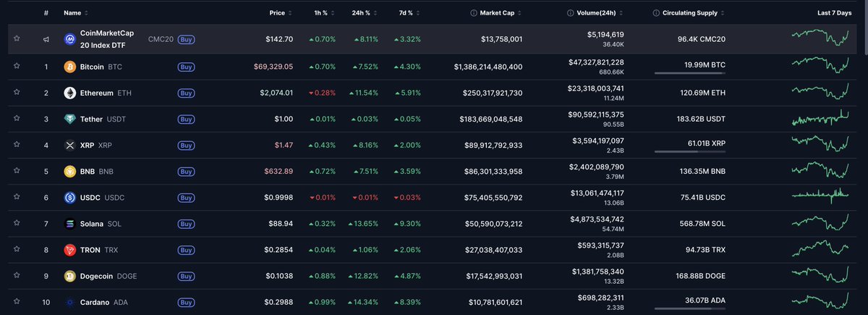Click Buy button for Solana

187,224
